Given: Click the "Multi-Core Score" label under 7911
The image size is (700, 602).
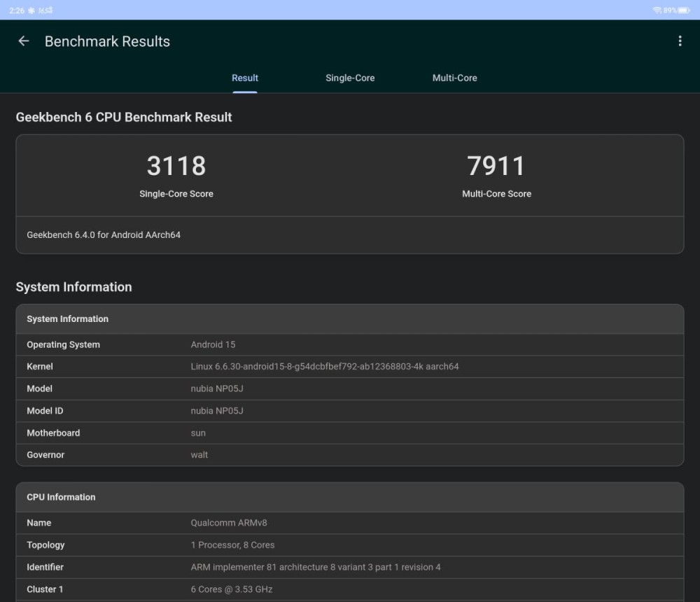Looking at the screenshot, I should pos(496,194).
